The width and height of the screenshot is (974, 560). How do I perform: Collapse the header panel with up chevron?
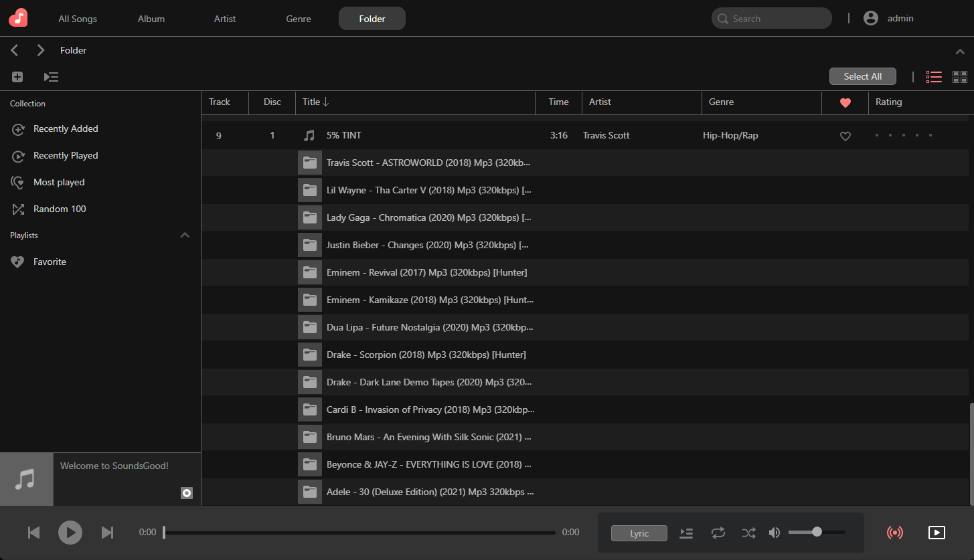(960, 52)
